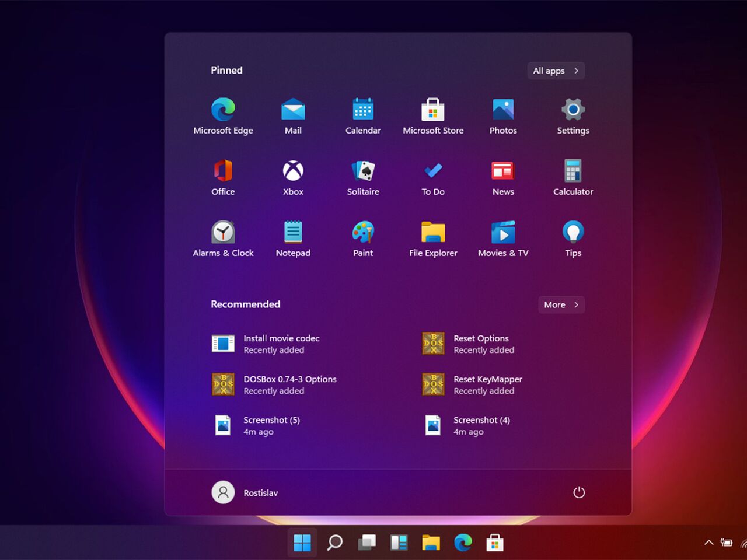This screenshot has width=747, height=560.
Task: Show hidden system tray icons chevron
Action: point(709,542)
